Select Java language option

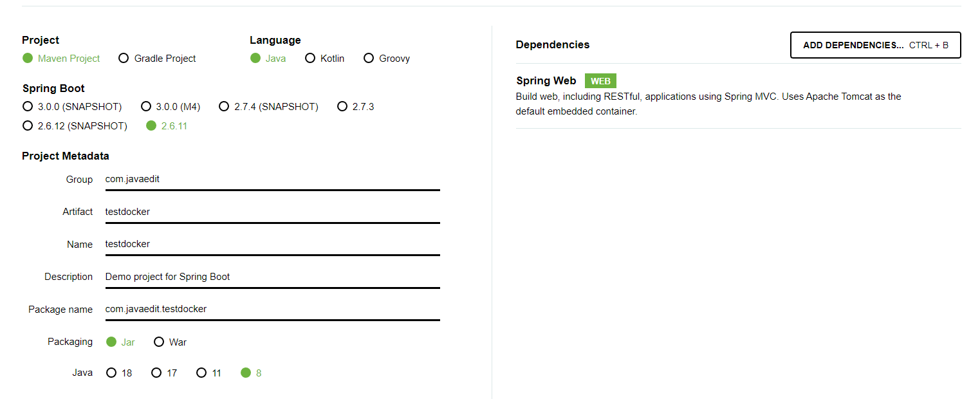pyautogui.click(x=268, y=59)
